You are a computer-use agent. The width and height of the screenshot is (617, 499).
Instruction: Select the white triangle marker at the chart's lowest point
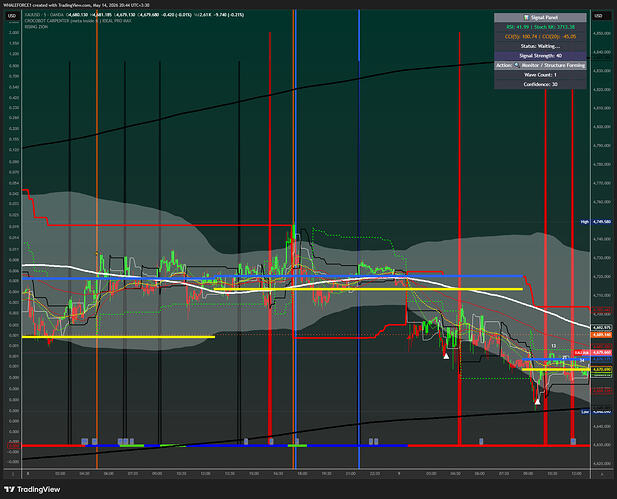coord(538,401)
